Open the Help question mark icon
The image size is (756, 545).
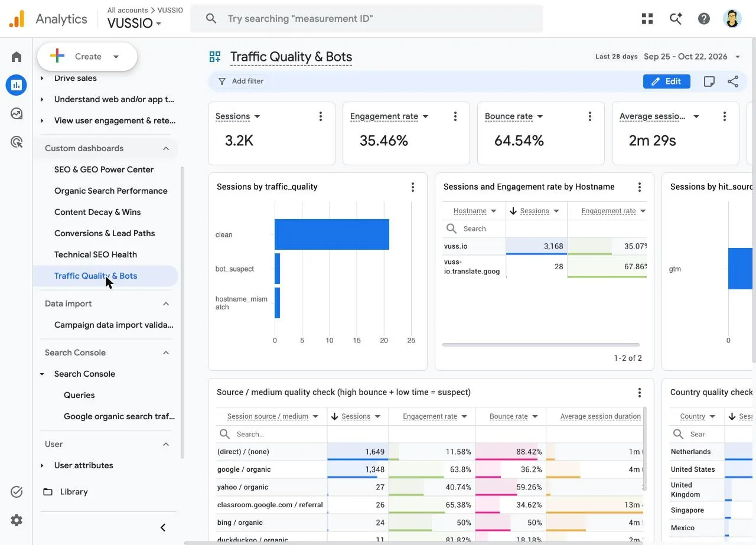(x=704, y=19)
